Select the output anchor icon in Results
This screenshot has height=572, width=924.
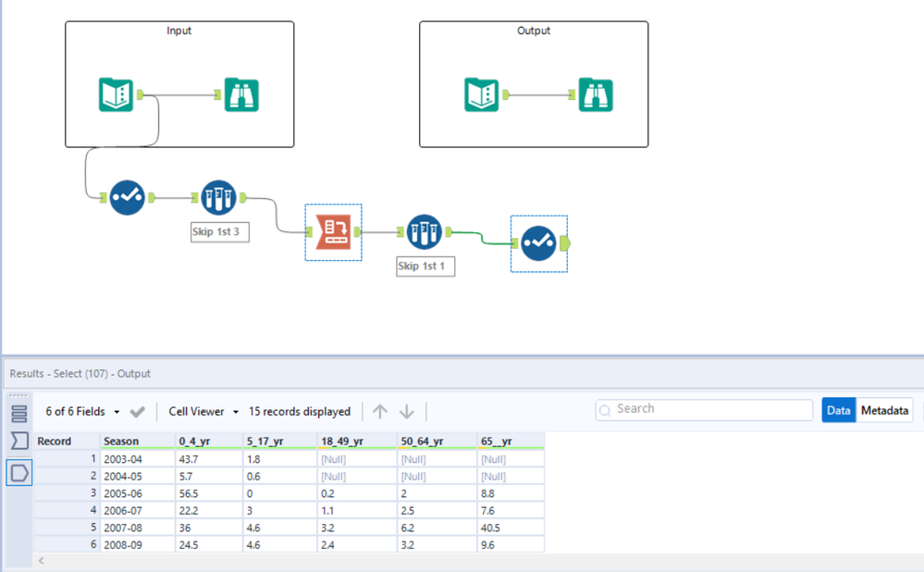click(x=18, y=473)
